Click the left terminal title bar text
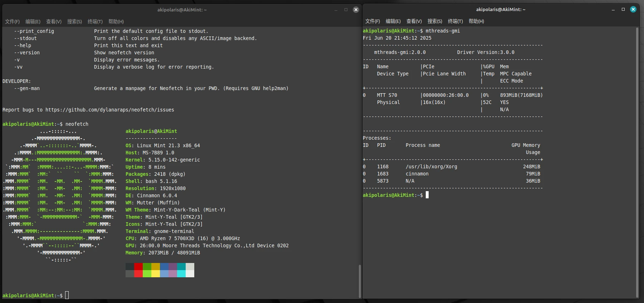 click(182, 10)
